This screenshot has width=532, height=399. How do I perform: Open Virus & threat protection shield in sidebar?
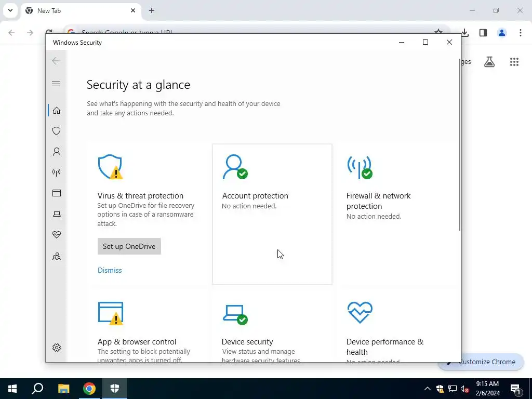pos(57,131)
